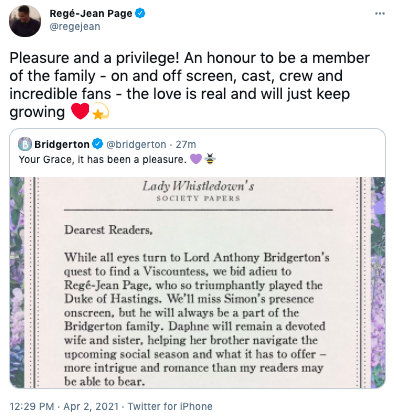This screenshot has width=394, height=420.
Task: Click the Bridgerton account name
Action: click(x=62, y=144)
